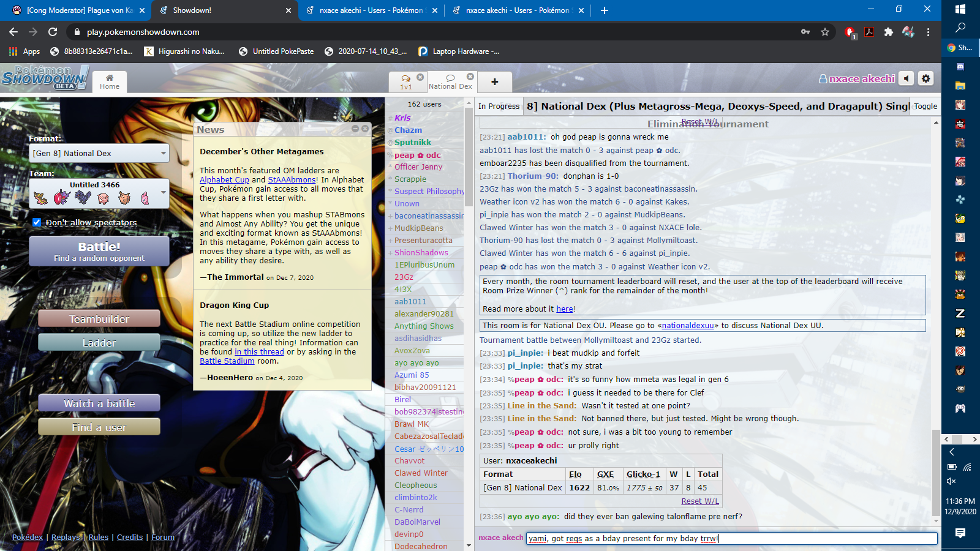Image resolution: width=980 pixels, height=551 pixels.
Task: Go to the Home tab
Action: click(x=110, y=82)
